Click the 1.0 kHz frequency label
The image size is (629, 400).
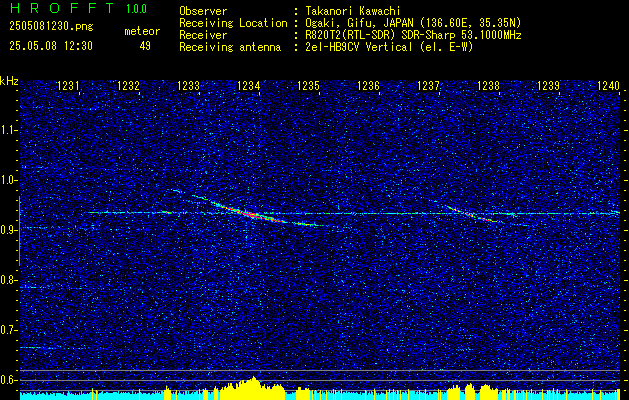(x=7, y=180)
